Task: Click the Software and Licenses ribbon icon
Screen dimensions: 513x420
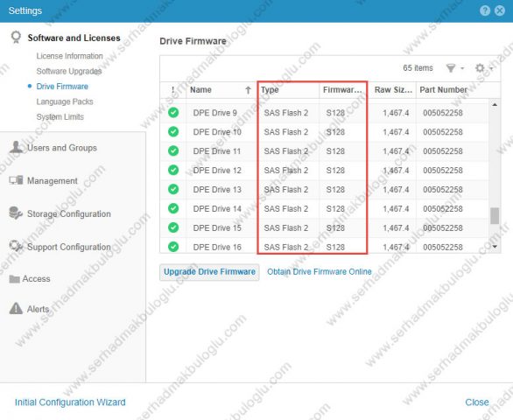Action: (x=16, y=38)
